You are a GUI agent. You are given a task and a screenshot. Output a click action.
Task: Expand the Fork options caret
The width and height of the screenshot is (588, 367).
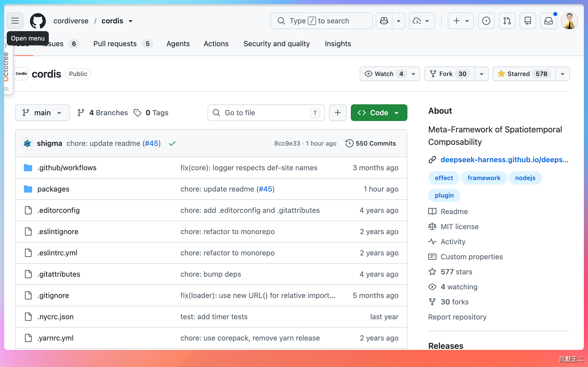pos(482,74)
